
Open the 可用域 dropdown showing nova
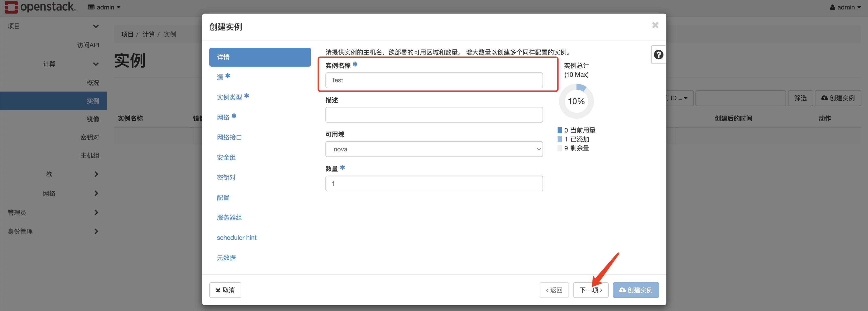pyautogui.click(x=434, y=149)
